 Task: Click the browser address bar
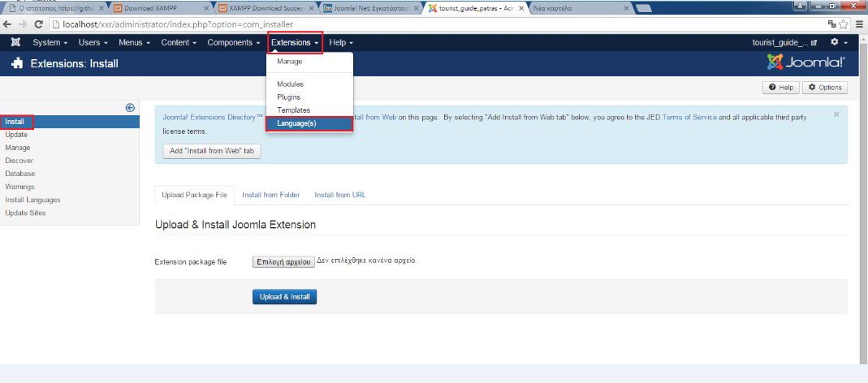(x=438, y=24)
